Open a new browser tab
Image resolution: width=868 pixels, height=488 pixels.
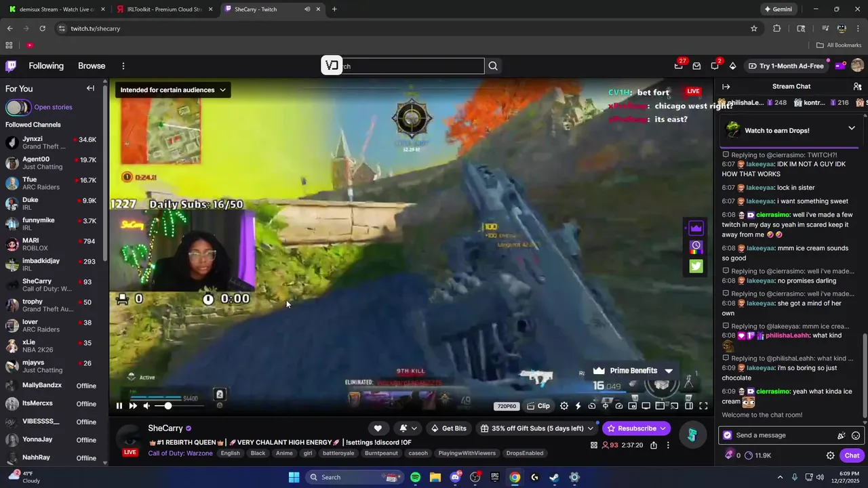[x=334, y=9]
